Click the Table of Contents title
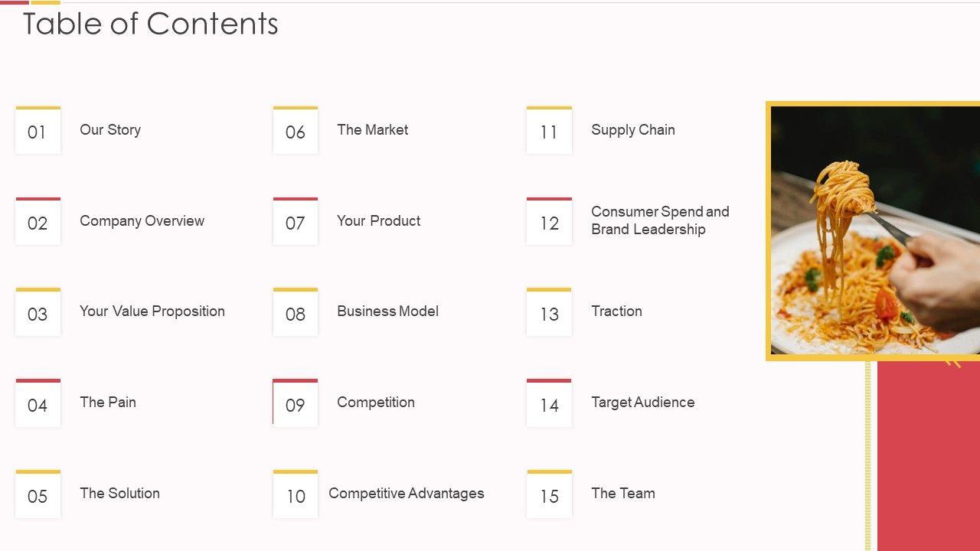980x551 pixels. click(x=151, y=24)
